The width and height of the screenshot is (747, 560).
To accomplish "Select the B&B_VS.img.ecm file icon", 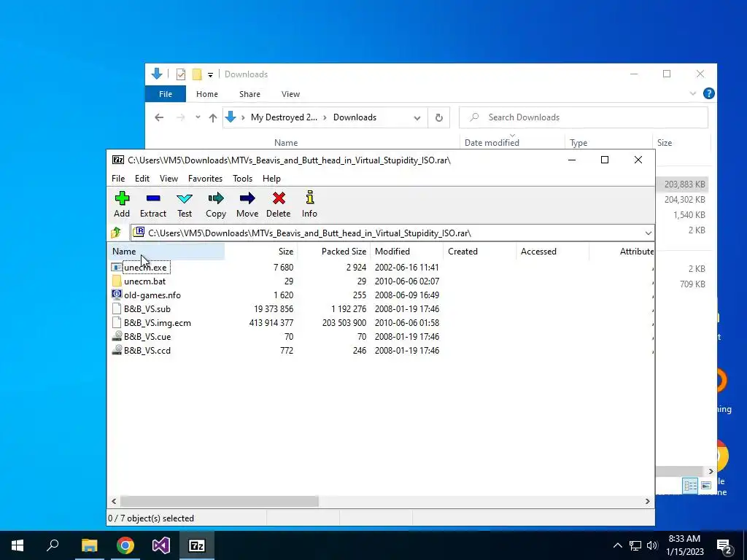I will tap(117, 322).
